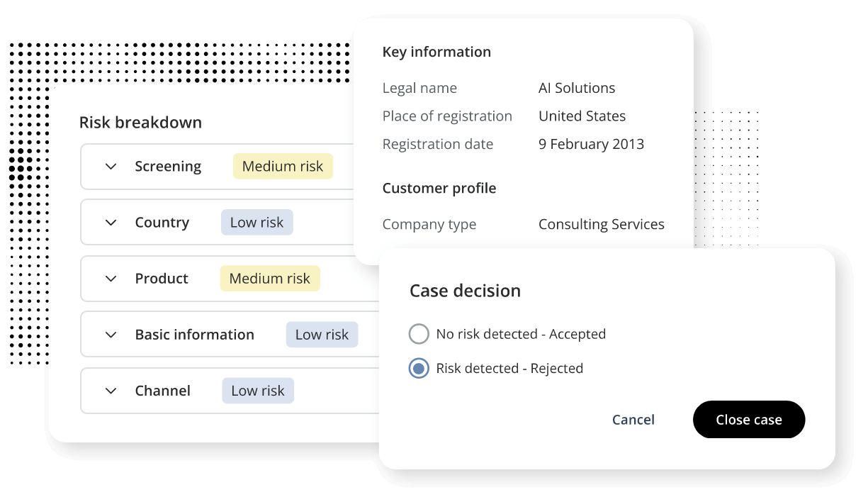This screenshot has width=868, height=502.
Task: Cancel the case decision dialog
Action: point(633,420)
